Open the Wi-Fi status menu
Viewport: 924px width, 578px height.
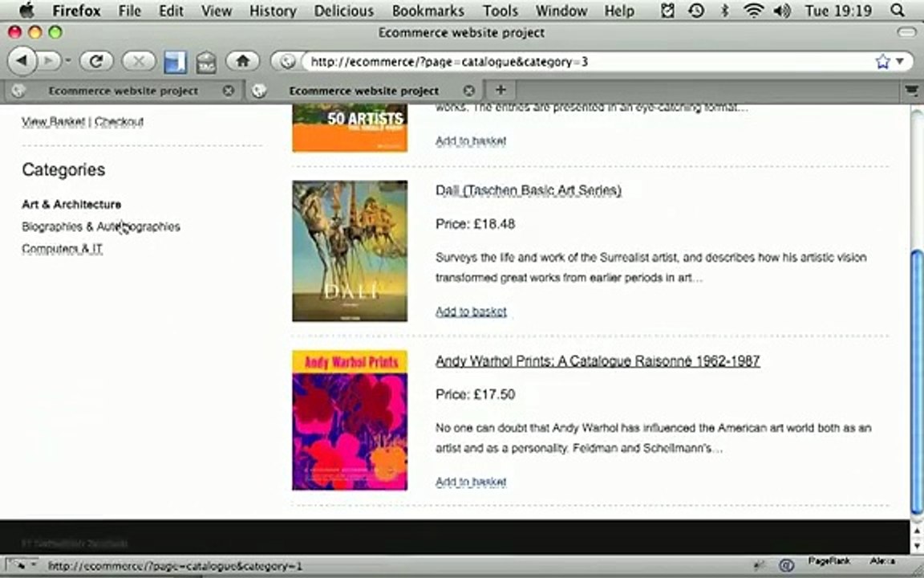(754, 10)
